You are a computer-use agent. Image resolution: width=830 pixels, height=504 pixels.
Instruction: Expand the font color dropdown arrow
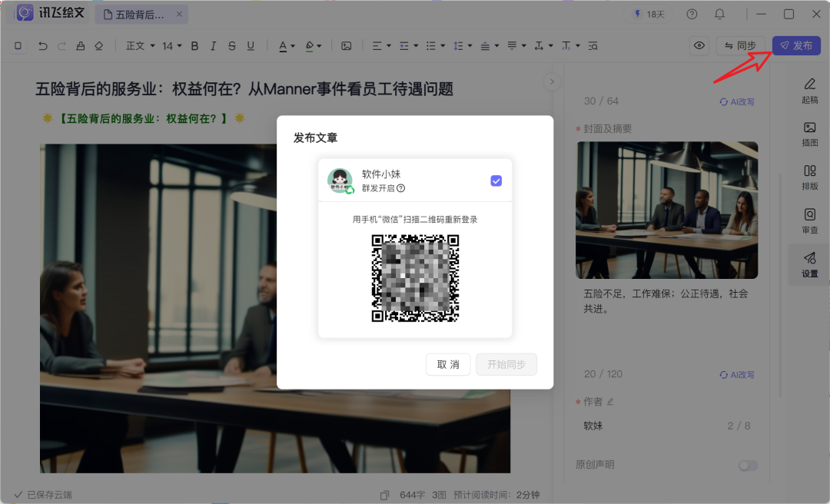[x=293, y=46]
